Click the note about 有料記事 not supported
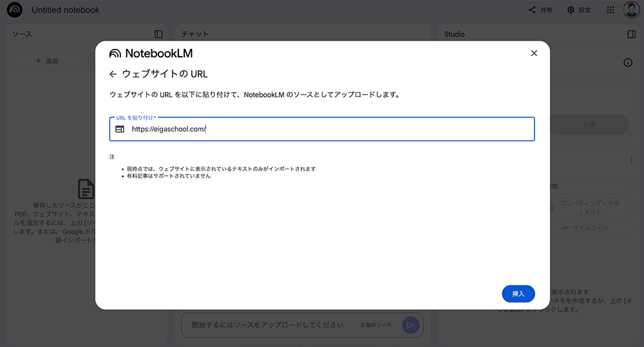 [168, 176]
